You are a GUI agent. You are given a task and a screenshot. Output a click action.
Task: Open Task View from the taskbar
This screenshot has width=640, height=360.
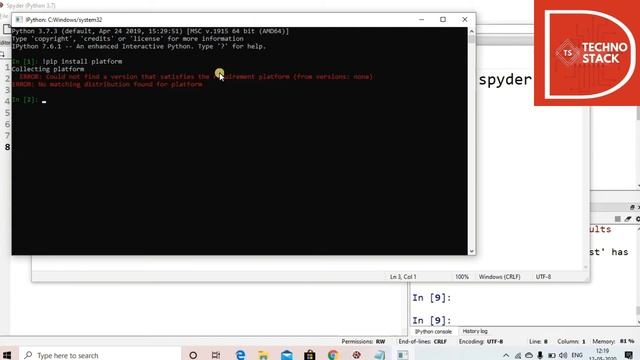216,355
